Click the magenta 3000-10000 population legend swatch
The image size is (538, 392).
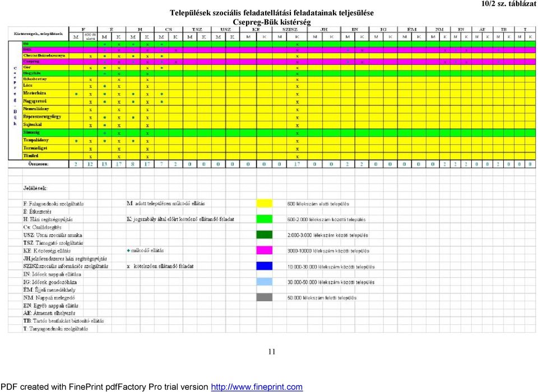click(264, 250)
